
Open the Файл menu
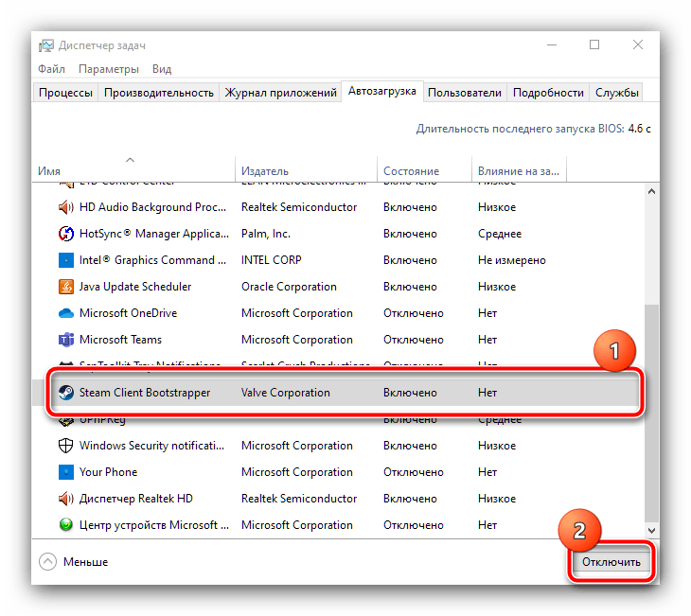pyautogui.click(x=51, y=69)
